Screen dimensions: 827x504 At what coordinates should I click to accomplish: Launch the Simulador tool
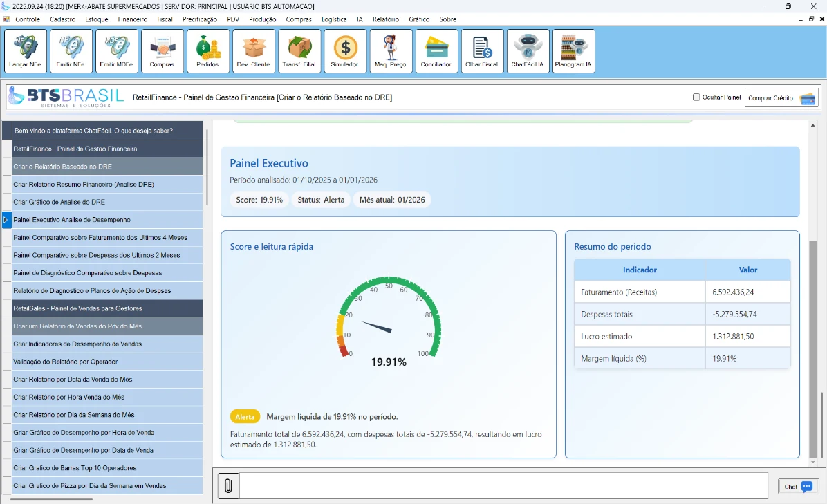click(x=345, y=50)
